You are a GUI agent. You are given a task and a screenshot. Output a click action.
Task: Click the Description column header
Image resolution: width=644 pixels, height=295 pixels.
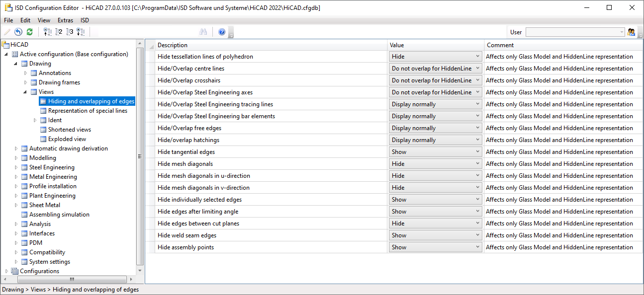point(173,45)
